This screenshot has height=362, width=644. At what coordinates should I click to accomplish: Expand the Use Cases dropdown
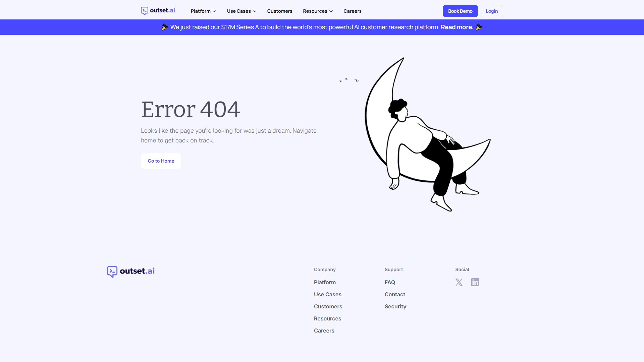pos(241,11)
